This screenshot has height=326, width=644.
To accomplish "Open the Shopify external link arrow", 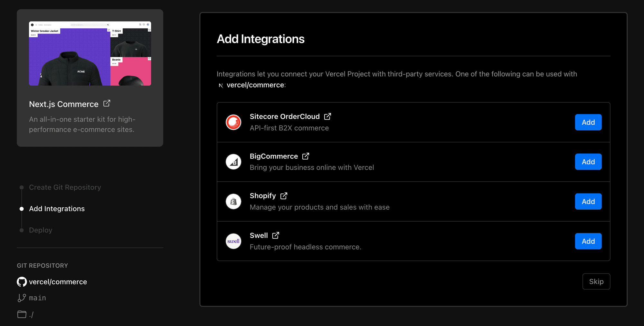I will point(284,195).
